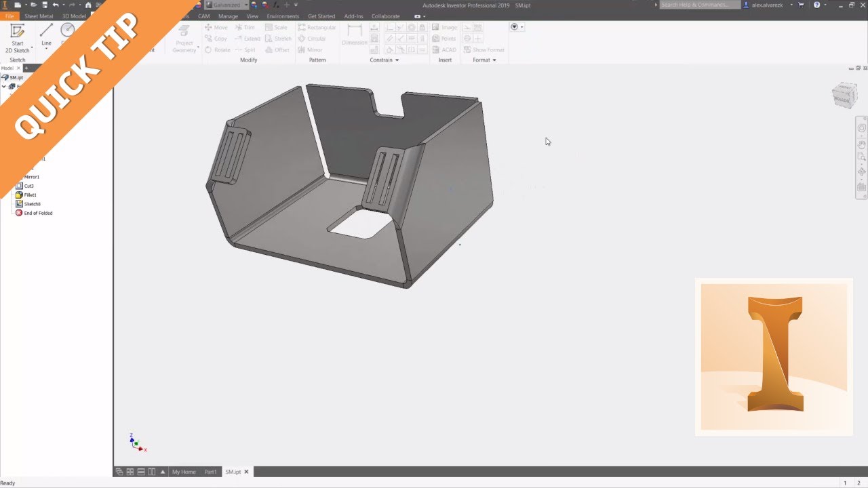This screenshot has width=868, height=488.
Task: Switch to My Home document tab
Action: 184,472
